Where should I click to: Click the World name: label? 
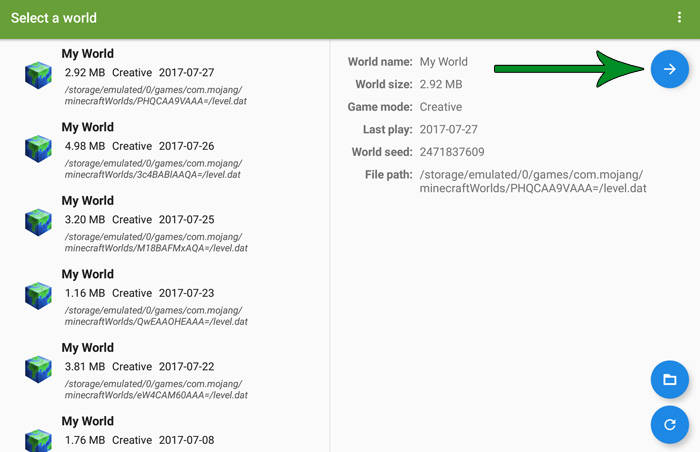click(380, 62)
